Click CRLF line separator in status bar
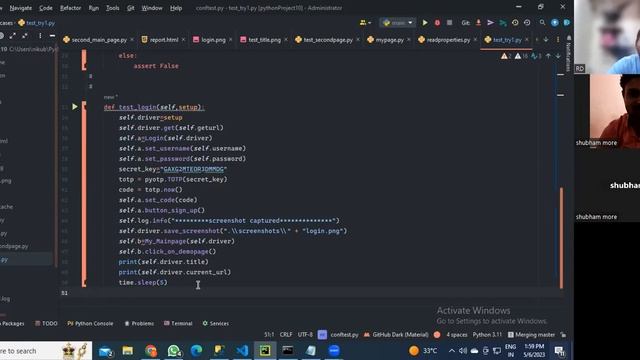 pos(286,335)
